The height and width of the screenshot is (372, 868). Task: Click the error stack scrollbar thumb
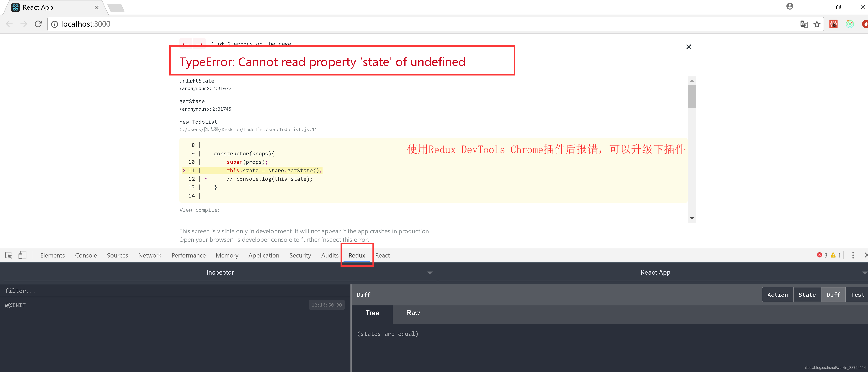pyautogui.click(x=692, y=96)
